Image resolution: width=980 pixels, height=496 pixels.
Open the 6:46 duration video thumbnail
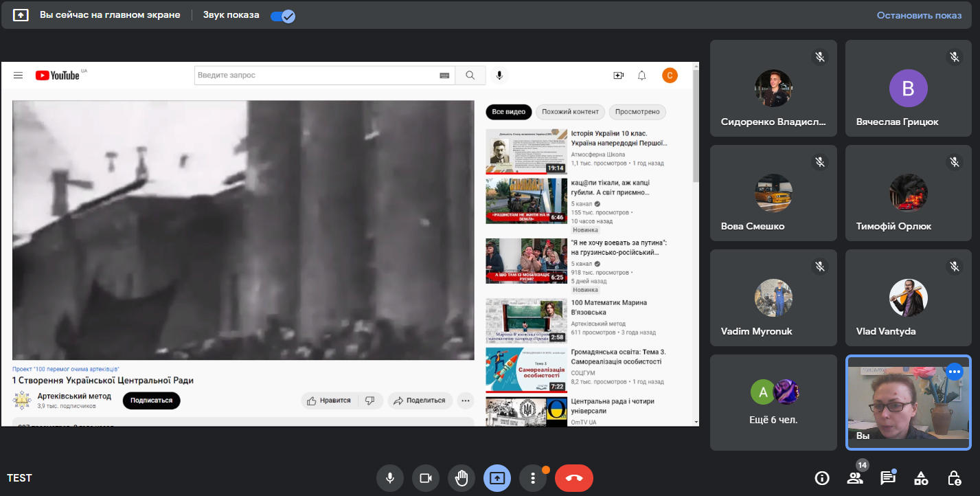coord(526,201)
